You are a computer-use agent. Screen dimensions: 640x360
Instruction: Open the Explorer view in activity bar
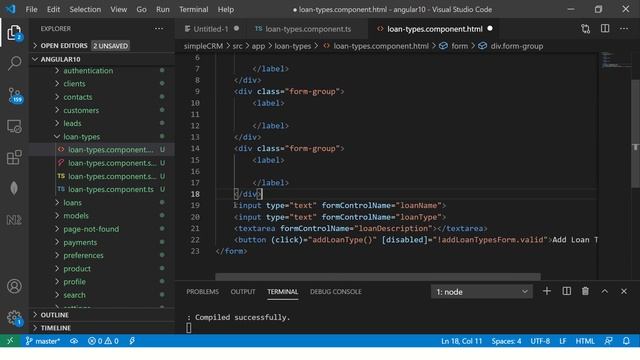14,33
